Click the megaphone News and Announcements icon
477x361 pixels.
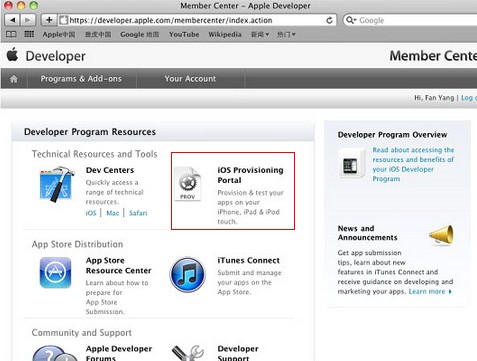441,235
